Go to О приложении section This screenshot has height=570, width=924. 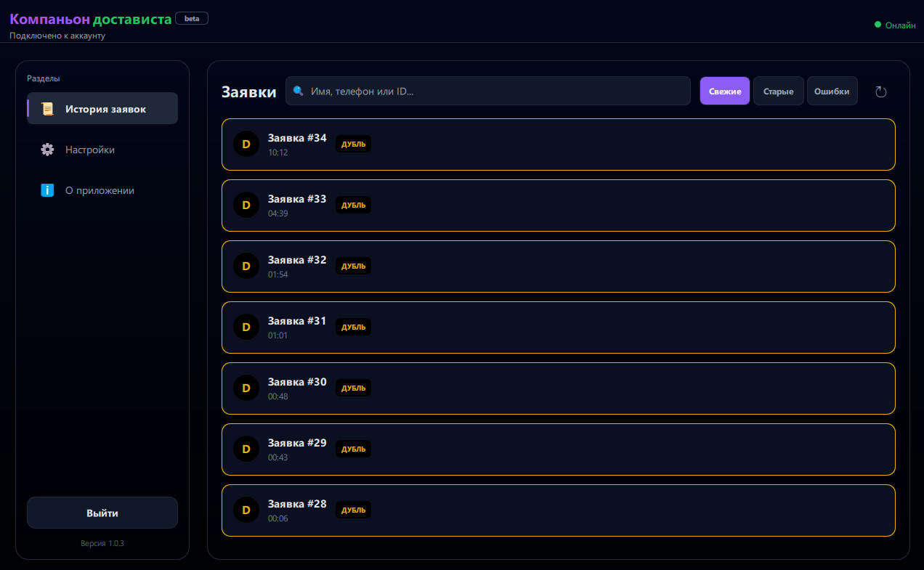[100, 190]
